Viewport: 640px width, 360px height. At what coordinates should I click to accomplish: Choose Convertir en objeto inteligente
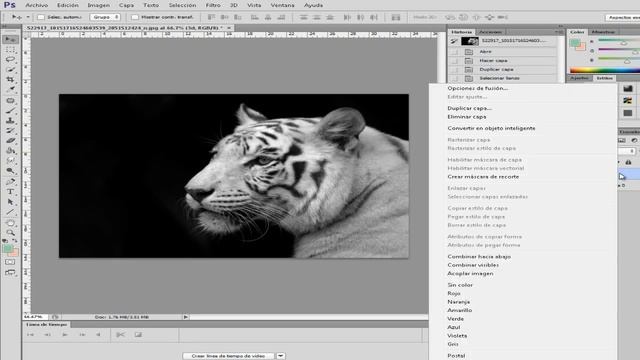pyautogui.click(x=491, y=128)
